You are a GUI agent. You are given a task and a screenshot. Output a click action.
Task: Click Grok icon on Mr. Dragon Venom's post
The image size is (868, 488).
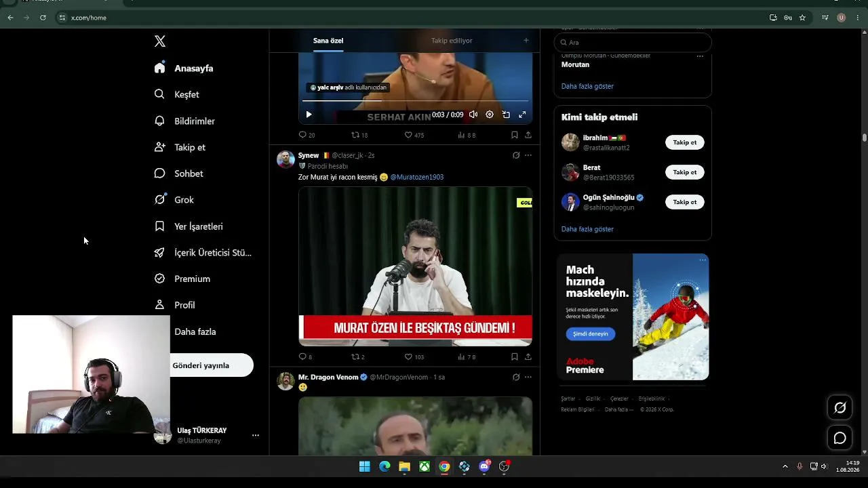pos(516,377)
